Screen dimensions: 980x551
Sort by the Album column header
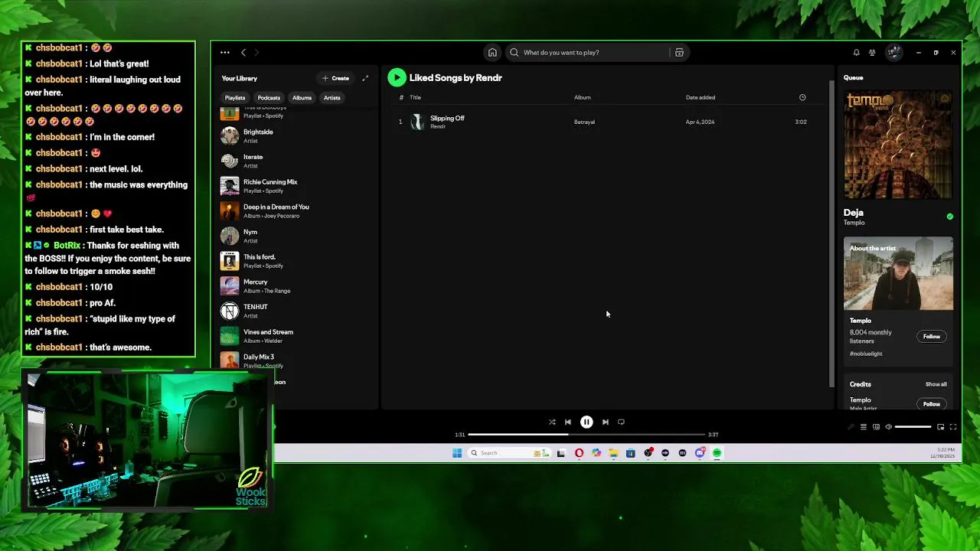pyautogui.click(x=583, y=97)
